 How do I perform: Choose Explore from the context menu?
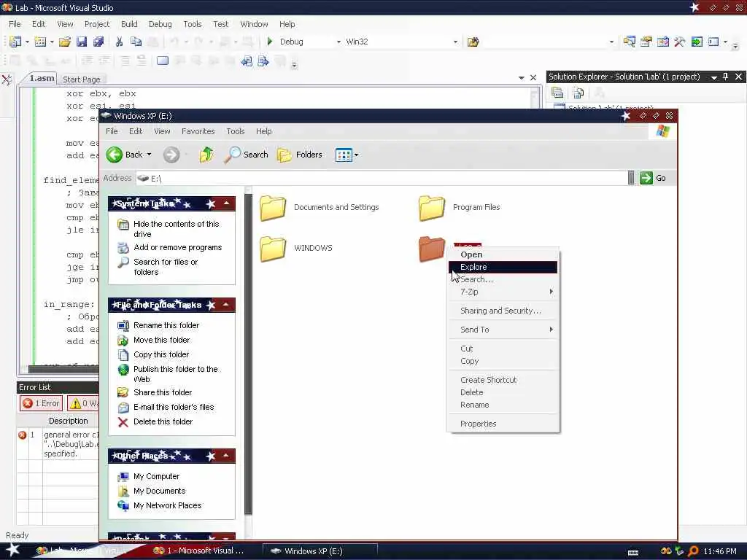[503, 267]
